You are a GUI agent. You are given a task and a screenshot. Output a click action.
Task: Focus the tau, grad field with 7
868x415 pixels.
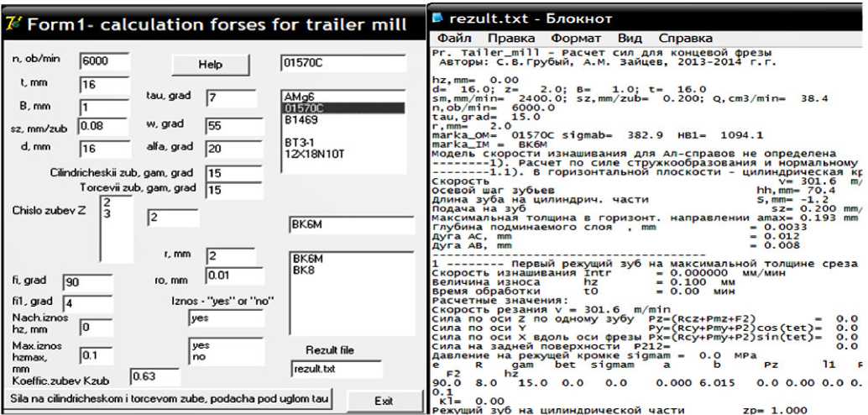(x=231, y=98)
